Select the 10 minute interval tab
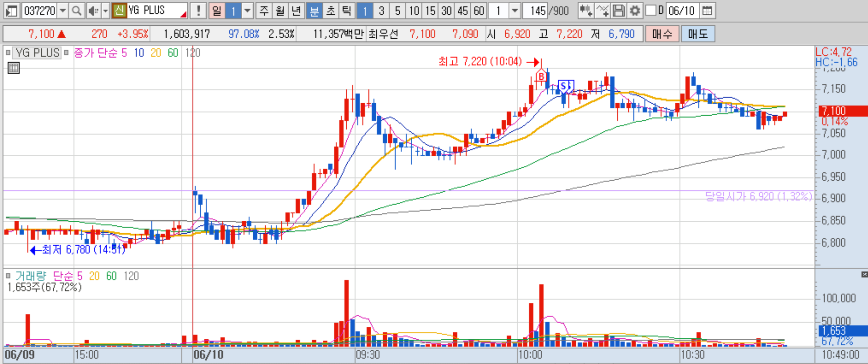 414,11
